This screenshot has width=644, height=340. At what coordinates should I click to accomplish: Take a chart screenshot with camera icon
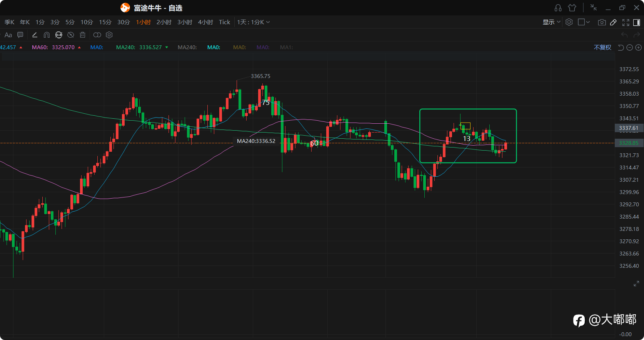pos(602,22)
